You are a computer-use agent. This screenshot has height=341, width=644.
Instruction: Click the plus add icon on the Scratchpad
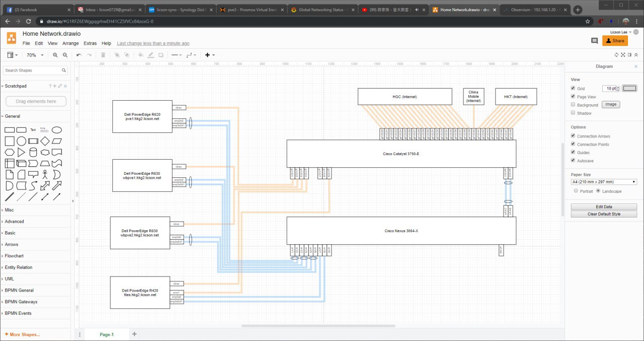[55, 86]
